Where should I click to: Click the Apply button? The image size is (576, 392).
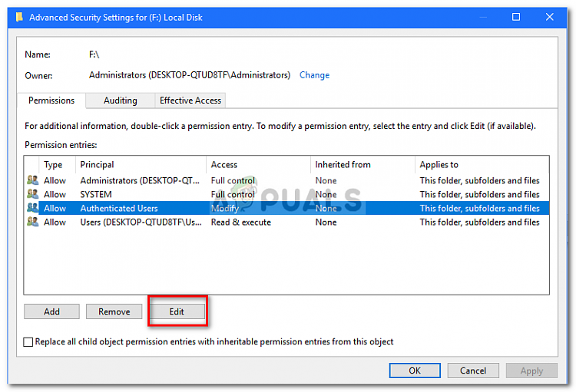tap(531, 371)
